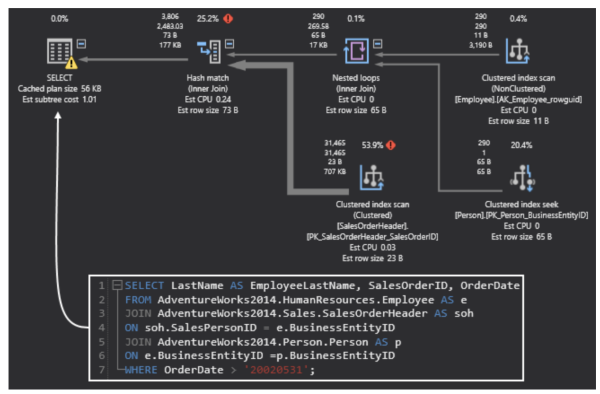Click the Hash match (Inner Join) label

click(x=208, y=83)
